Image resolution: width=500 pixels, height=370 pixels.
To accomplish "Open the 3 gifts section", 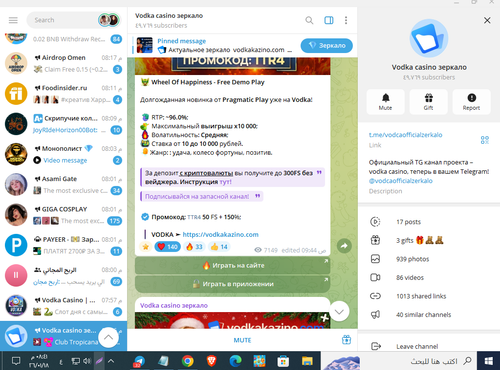I will tap(429, 240).
